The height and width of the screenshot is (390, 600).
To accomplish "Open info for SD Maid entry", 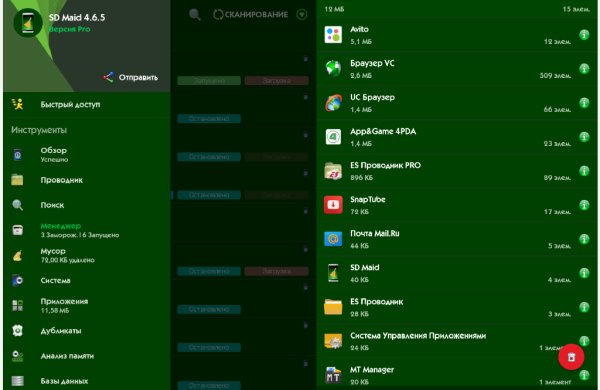I will click(x=584, y=273).
